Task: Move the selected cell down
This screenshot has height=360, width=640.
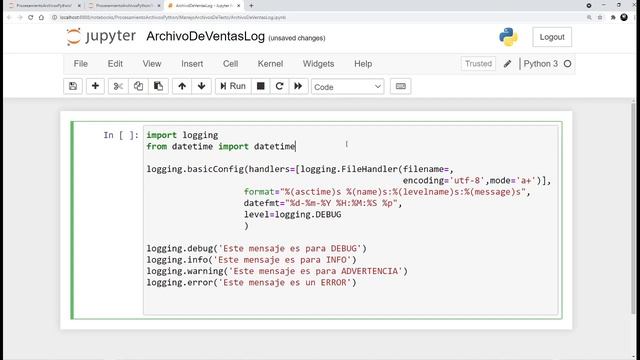Action: click(x=201, y=86)
